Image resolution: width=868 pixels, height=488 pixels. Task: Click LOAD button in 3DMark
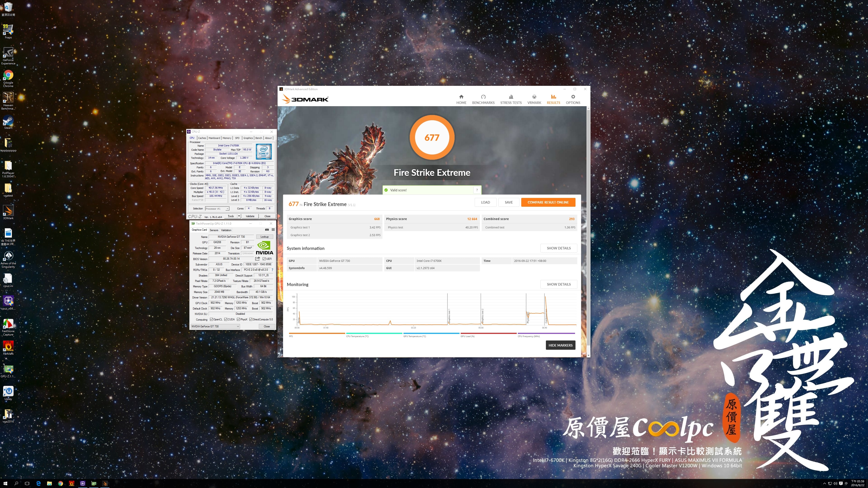click(485, 202)
